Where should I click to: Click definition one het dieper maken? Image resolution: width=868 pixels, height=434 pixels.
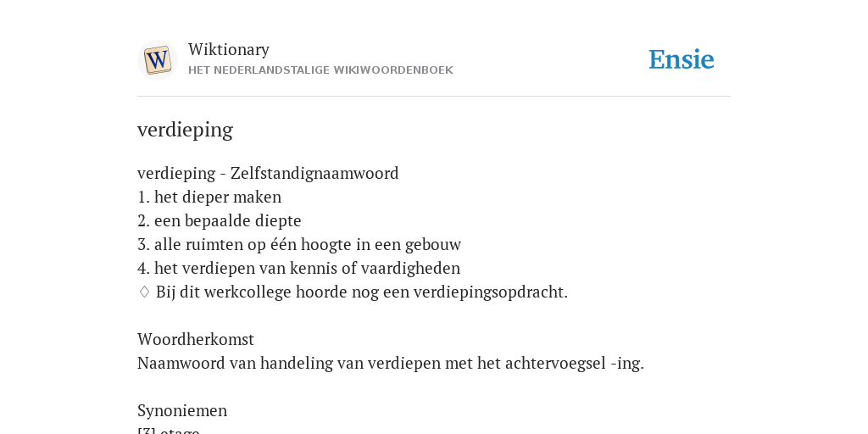tap(209, 197)
